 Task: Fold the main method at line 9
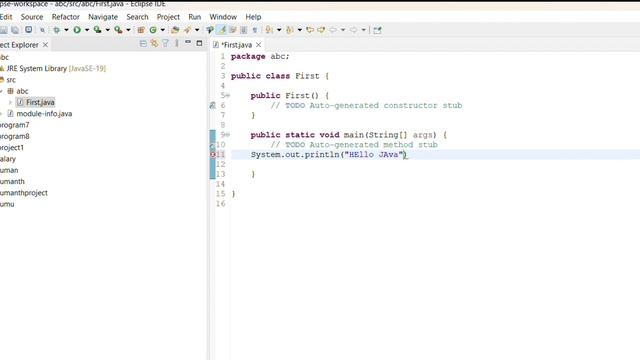tap(228, 135)
